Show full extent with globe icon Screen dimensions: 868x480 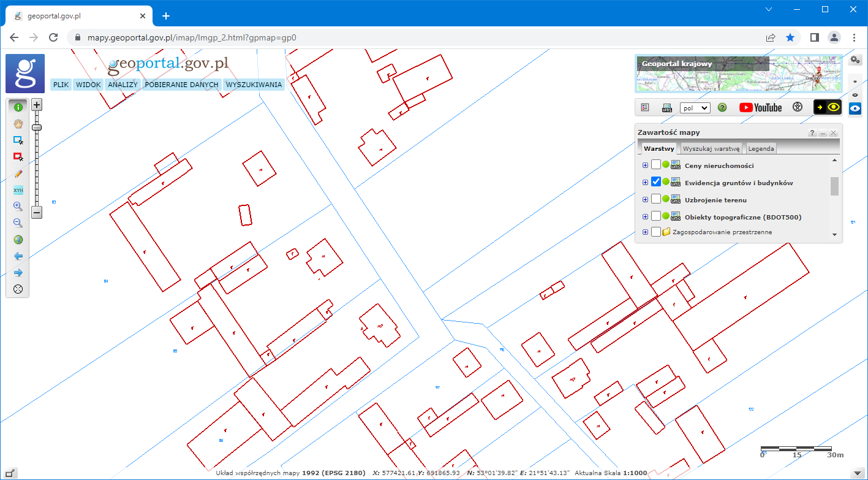[x=18, y=240]
